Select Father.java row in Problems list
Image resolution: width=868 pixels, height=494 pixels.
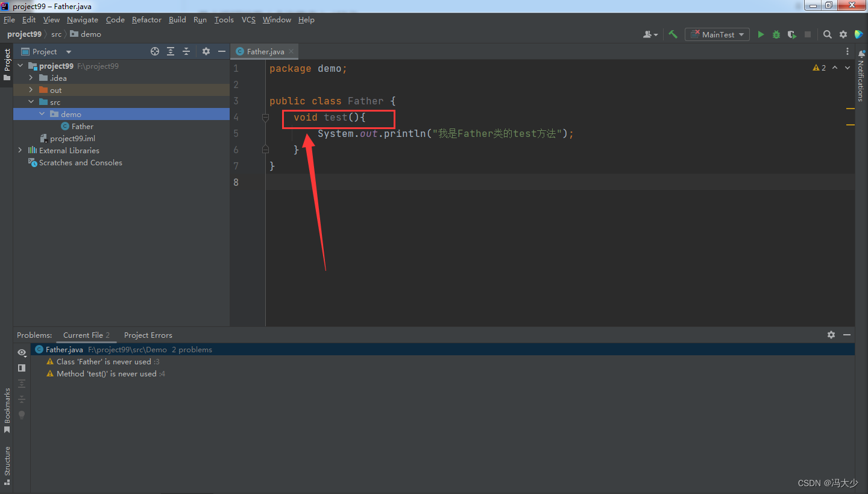pyautogui.click(x=443, y=349)
